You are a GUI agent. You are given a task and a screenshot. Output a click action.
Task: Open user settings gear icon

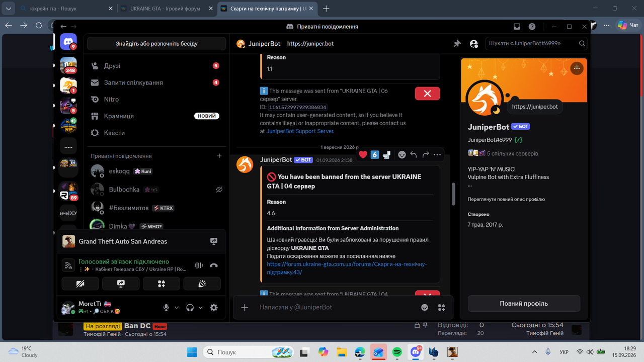[214, 308]
